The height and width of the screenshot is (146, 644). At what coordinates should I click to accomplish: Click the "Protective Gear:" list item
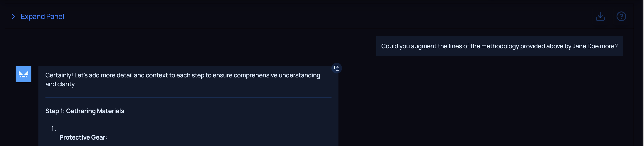tap(83, 137)
